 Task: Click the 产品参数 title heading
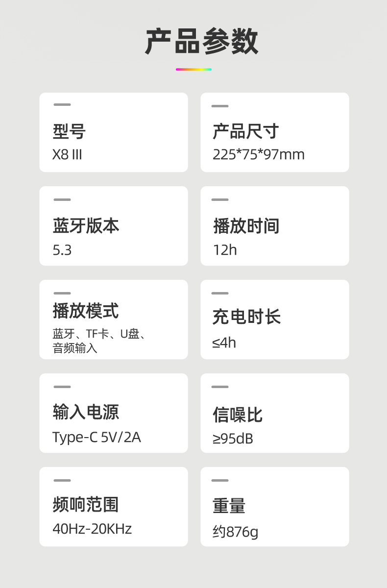(201, 42)
